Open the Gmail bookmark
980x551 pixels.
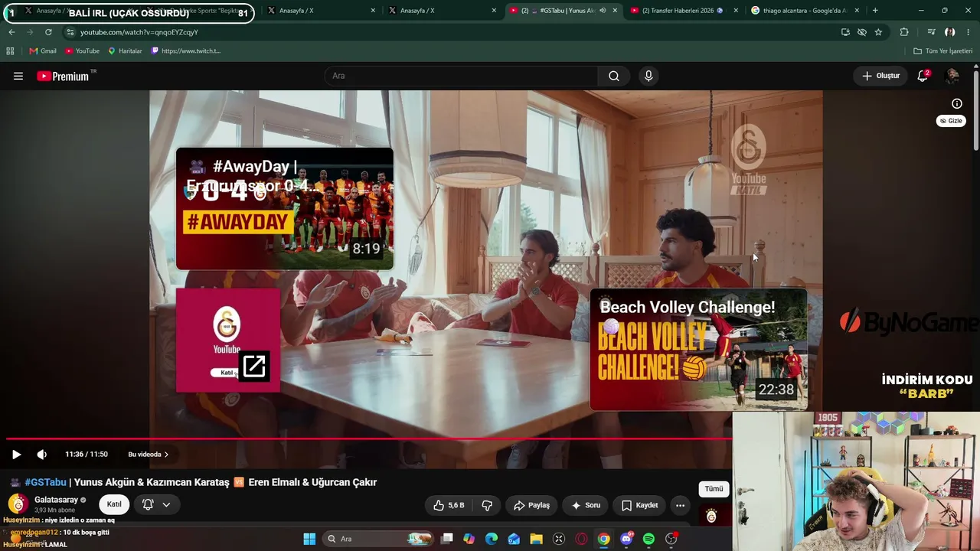coord(43,51)
